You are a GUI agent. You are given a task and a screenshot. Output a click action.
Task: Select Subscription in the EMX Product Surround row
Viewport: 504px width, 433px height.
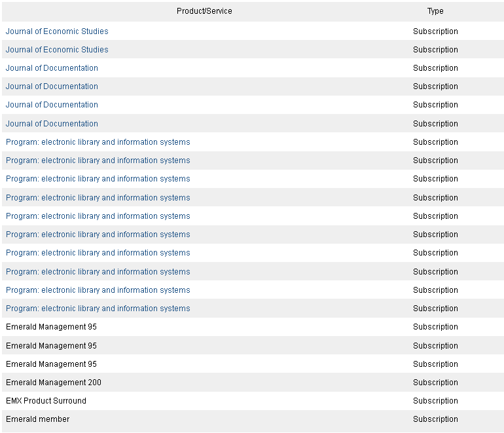435,400
